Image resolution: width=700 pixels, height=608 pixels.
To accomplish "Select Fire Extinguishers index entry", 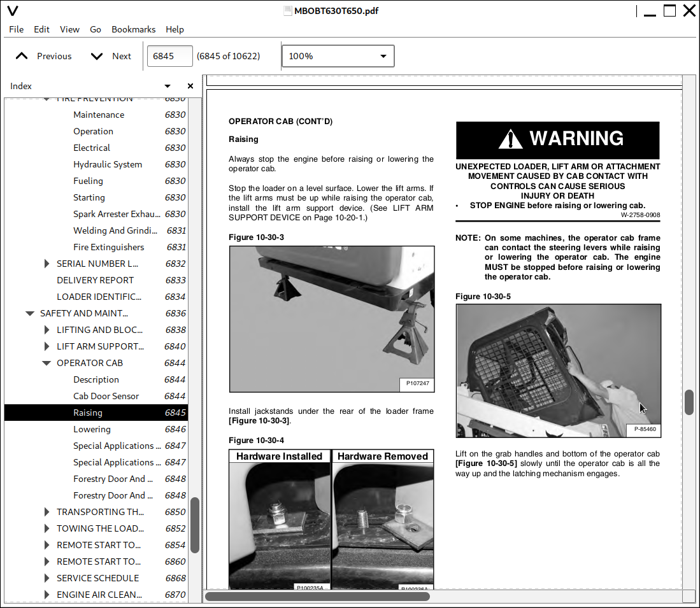I will pos(108,247).
